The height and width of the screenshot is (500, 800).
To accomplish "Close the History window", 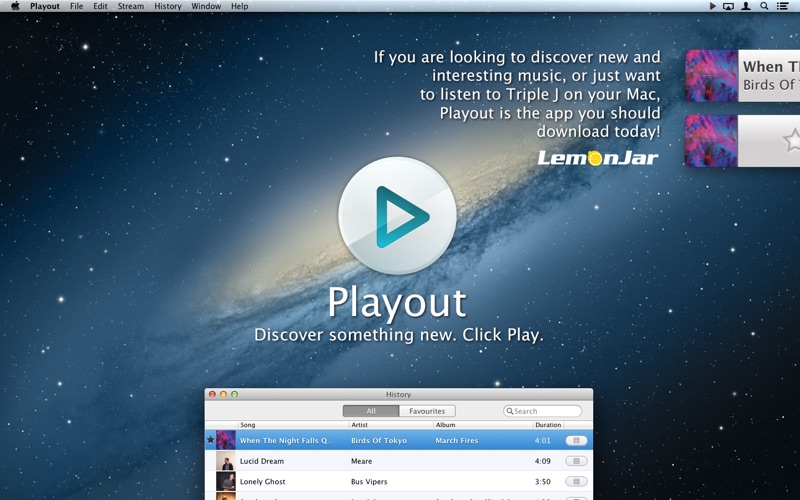I will (212, 394).
